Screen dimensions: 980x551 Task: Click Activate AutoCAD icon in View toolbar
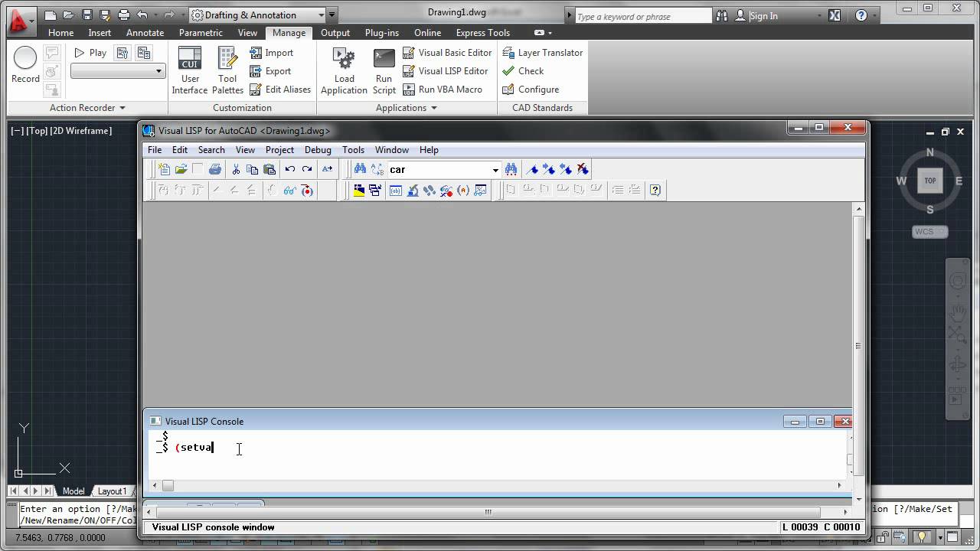click(358, 191)
